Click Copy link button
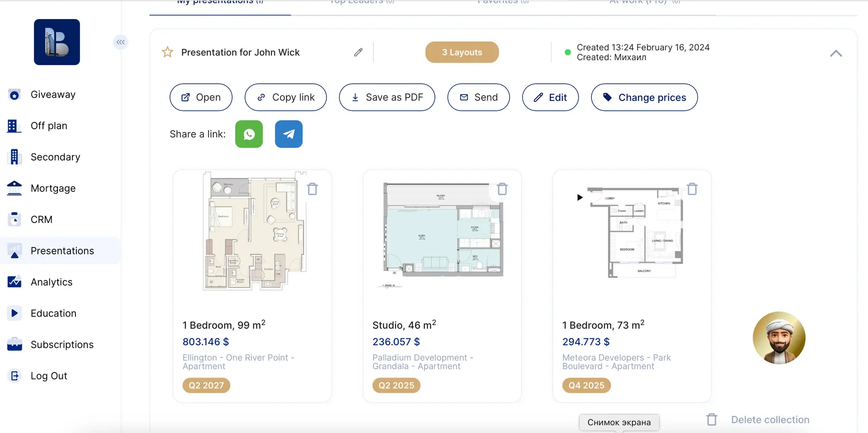868x433 pixels. pos(286,97)
